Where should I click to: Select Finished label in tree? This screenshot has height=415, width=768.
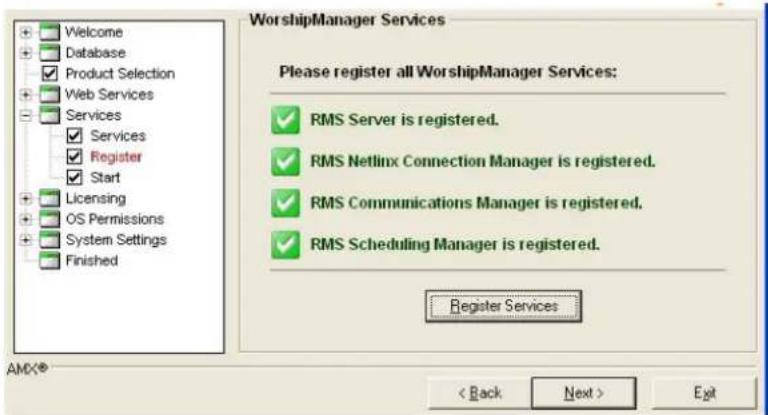tap(92, 260)
